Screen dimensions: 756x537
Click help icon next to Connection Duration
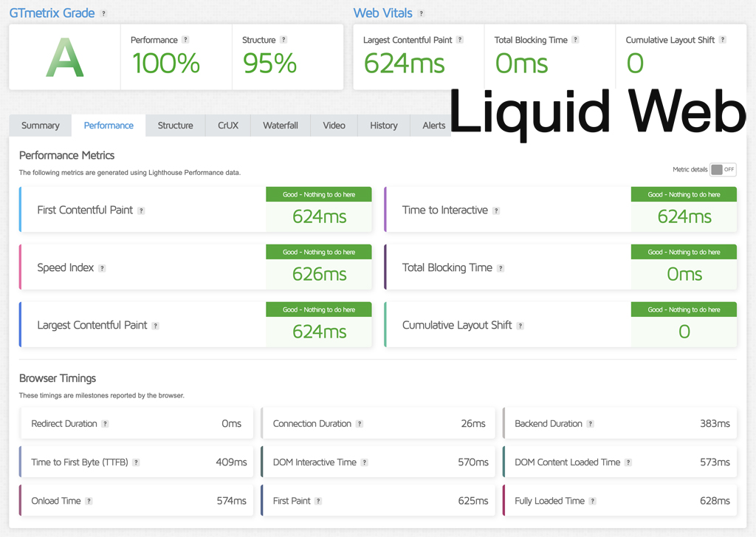click(360, 424)
